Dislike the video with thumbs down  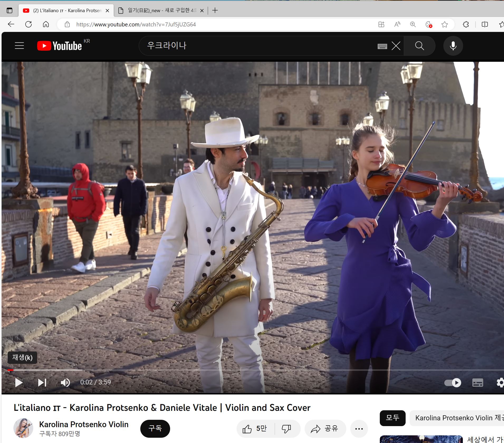(286, 428)
